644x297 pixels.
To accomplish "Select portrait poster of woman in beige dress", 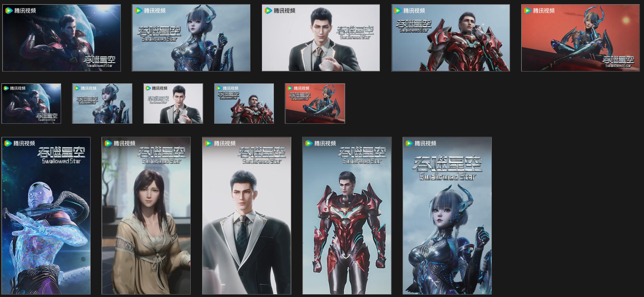I will (x=146, y=216).
